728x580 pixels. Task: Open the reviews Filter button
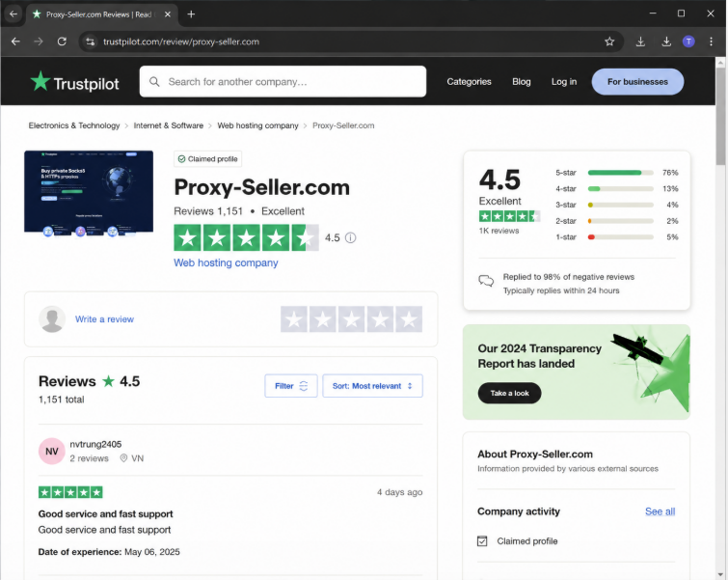pyautogui.click(x=291, y=386)
